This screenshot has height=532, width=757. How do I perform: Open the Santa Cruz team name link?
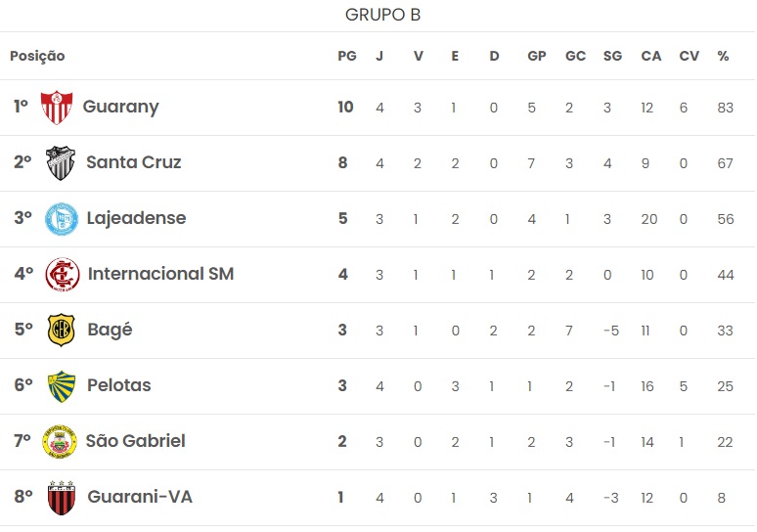point(134,162)
